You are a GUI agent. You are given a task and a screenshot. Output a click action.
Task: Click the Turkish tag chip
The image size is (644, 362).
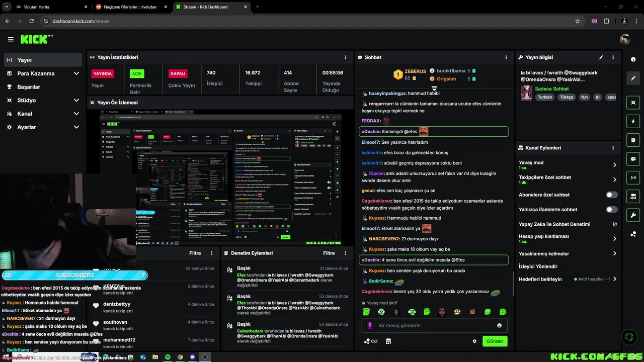(545, 97)
